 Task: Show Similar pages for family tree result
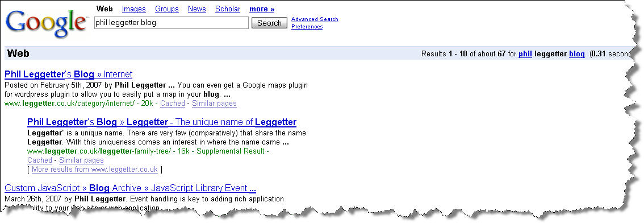pyautogui.click(x=81, y=160)
